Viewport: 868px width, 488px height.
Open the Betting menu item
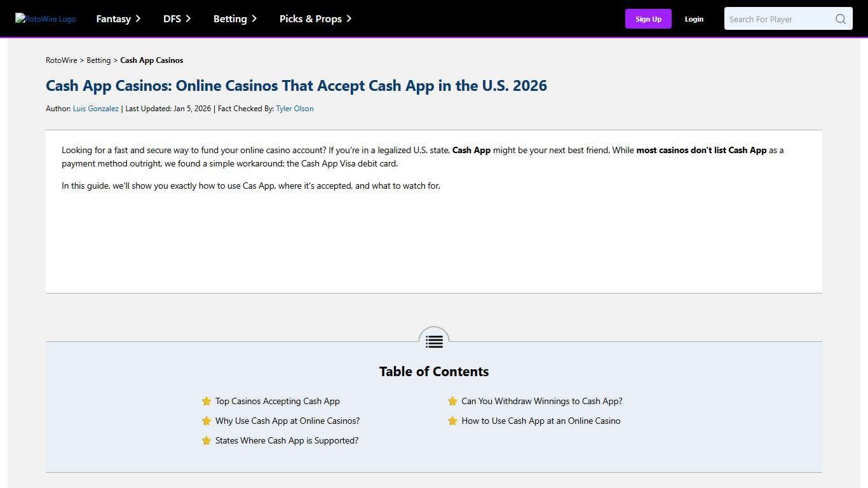[x=230, y=18]
